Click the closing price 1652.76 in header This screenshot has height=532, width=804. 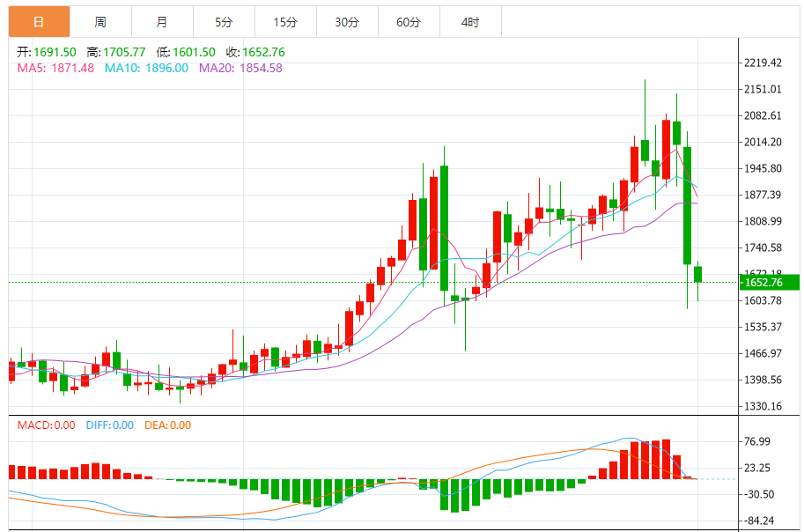click(263, 52)
